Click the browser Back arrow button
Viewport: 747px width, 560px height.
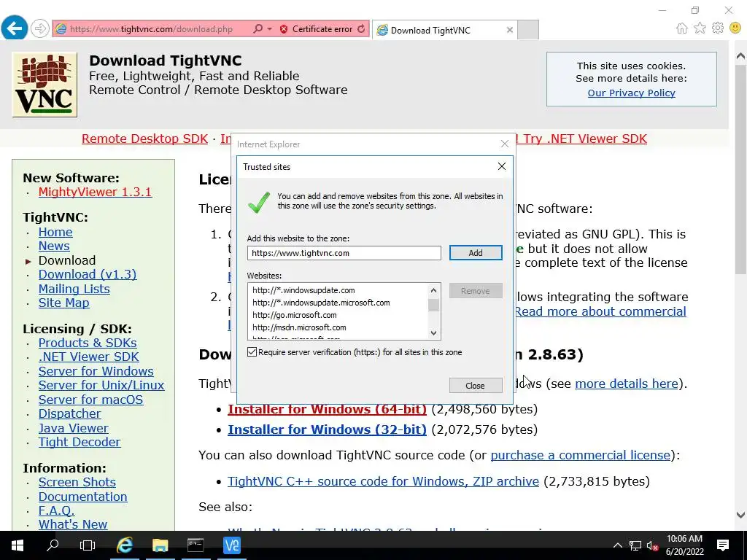pos(15,28)
